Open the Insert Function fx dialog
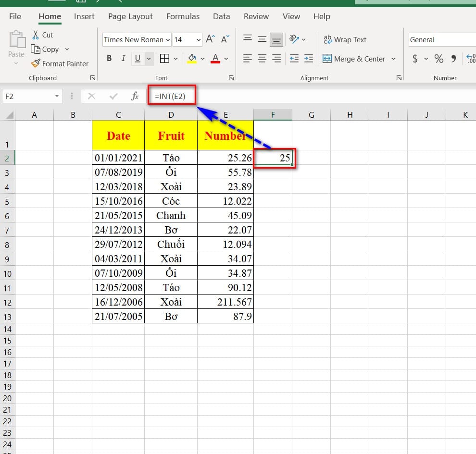 pyautogui.click(x=135, y=96)
